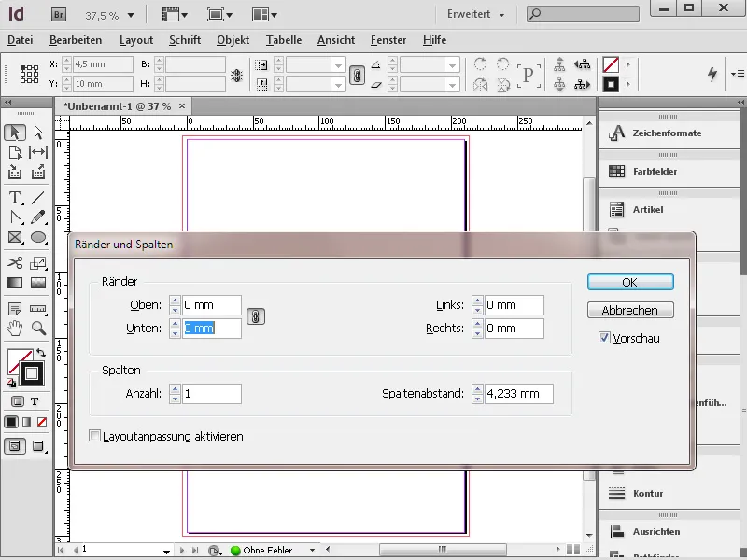Viewport: 747px width, 560px height.
Task: Toggle constrain proportions link in control bar
Action: (358, 75)
